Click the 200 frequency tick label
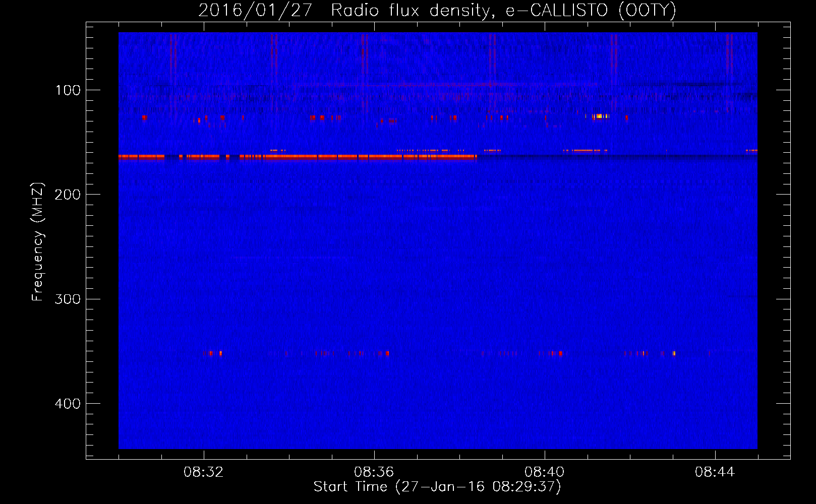This screenshot has height=504, width=816. coord(68,195)
